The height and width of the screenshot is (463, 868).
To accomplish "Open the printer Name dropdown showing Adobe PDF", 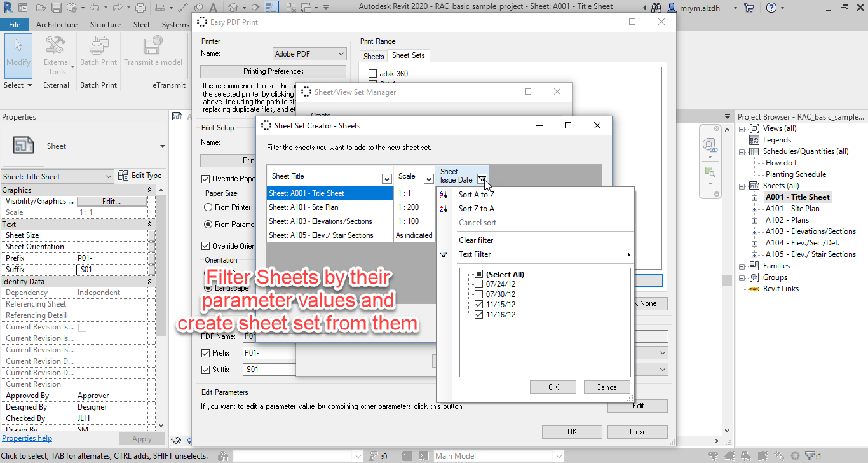I will pos(310,54).
